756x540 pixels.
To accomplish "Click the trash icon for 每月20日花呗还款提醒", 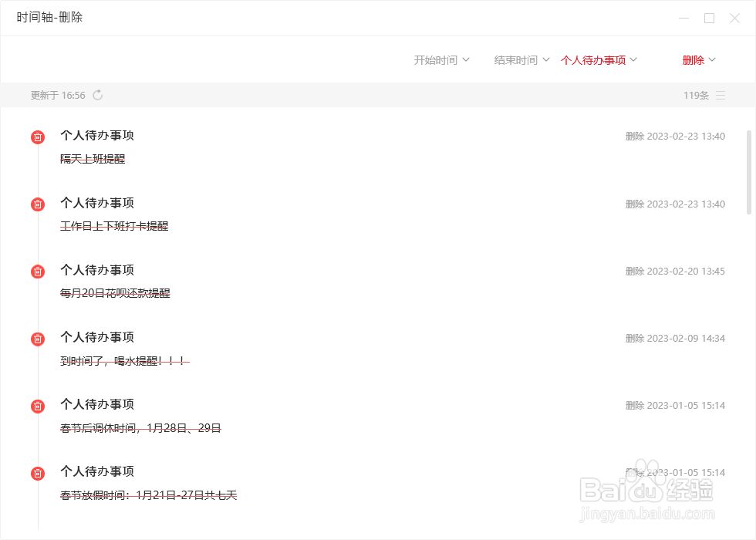I will coord(38,272).
